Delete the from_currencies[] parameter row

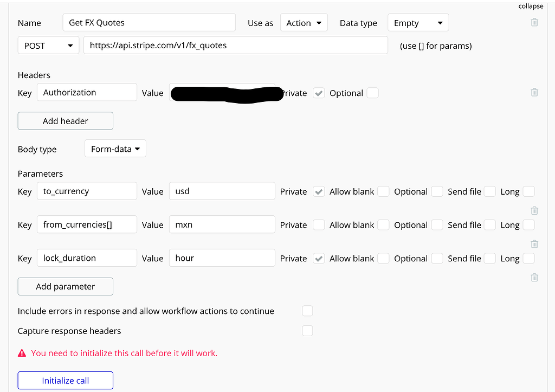534,244
